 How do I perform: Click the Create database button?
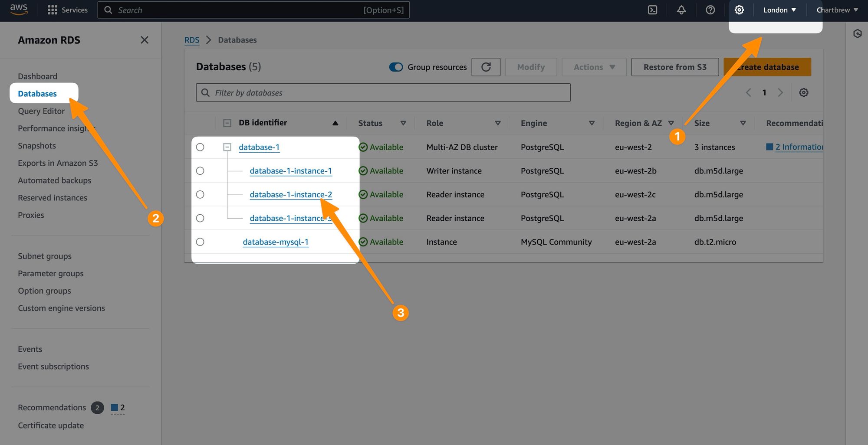coord(767,67)
